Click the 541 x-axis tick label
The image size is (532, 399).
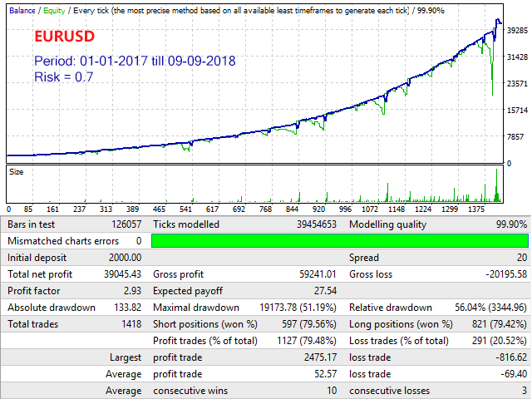[185, 209]
